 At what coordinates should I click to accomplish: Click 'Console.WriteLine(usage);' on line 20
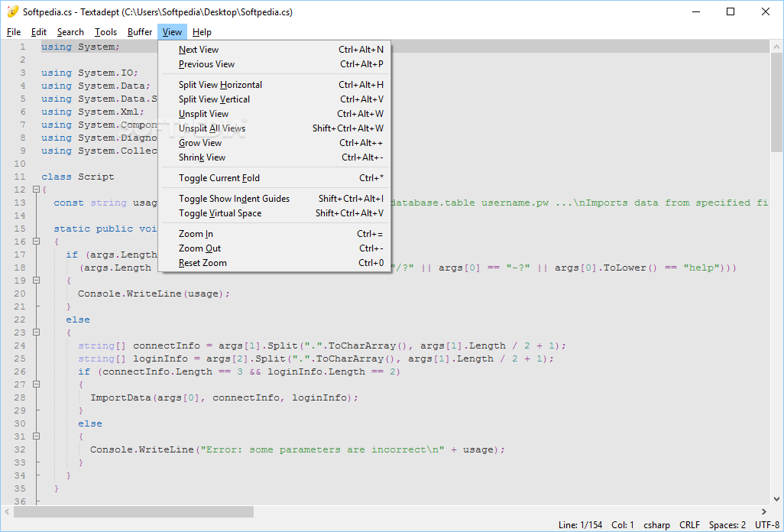tap(154, 294)
